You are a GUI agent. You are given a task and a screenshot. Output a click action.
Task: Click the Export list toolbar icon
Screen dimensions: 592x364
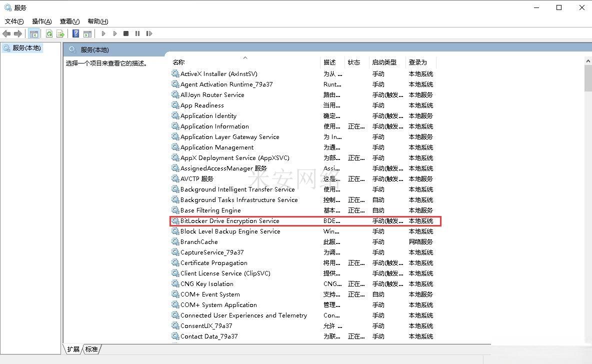point(60,33)
